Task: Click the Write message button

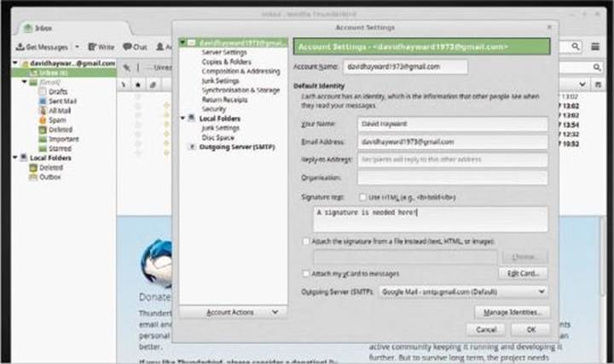Action: pos(101,47)
